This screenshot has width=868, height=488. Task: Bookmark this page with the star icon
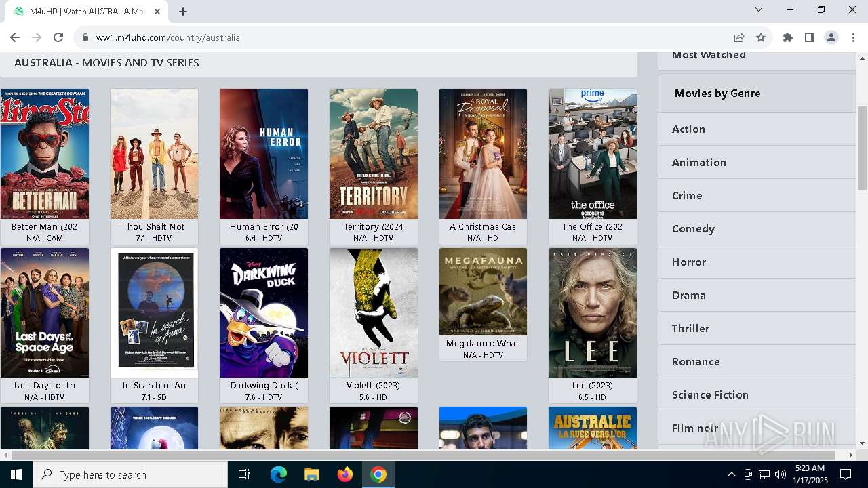pyautogui.click(x=761, y=37)
